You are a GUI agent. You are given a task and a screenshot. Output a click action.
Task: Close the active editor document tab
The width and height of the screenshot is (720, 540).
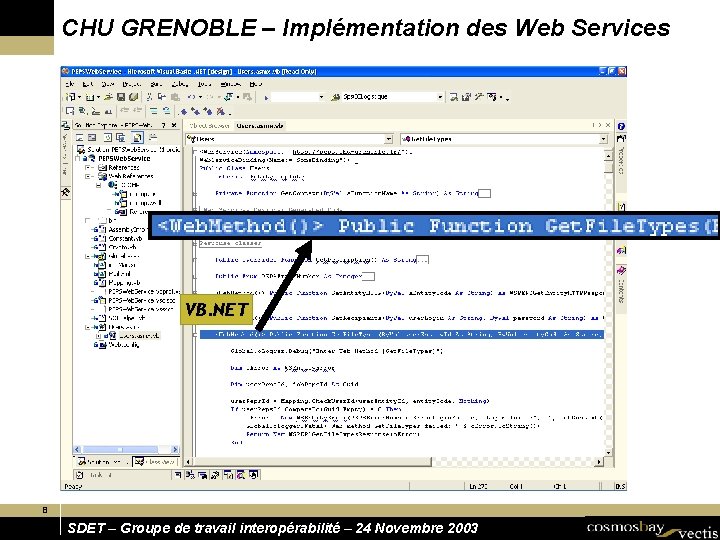pyautogui.click(x=608, y=125)
